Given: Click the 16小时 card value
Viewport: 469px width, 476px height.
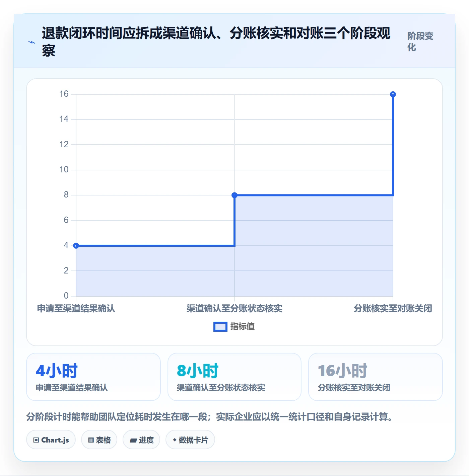Looking at the screenshot, I should pos(342,371).
